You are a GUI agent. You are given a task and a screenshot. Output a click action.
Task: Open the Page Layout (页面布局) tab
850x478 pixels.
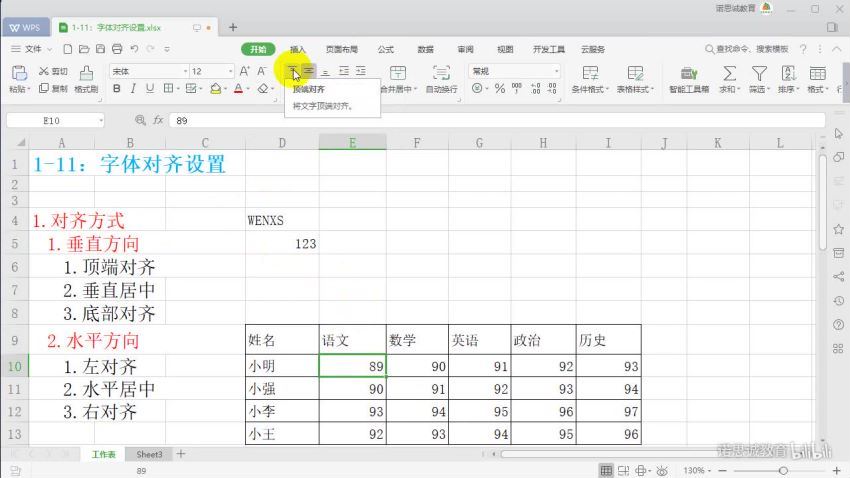[x=342, y=49]
